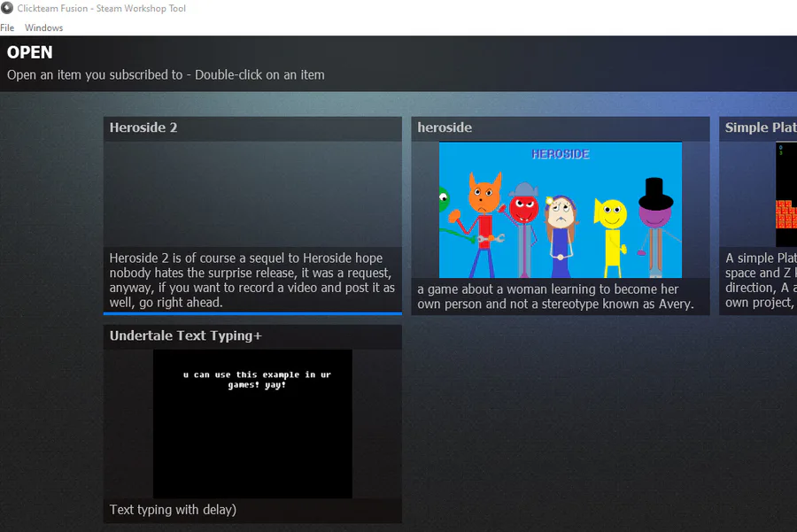Click the Simple Plat item thumbnail
This screenshot has width=797, height=532.
coord(786,195)
